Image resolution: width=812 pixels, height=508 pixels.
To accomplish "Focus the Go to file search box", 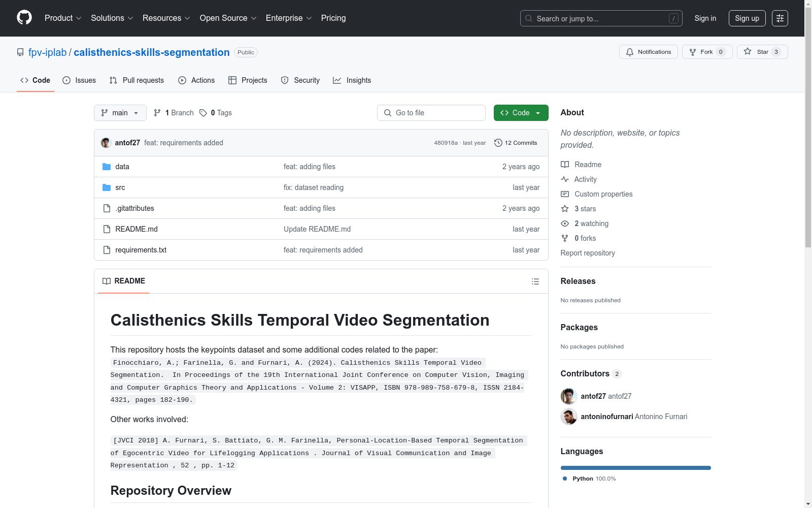I will [x=431, y=113].
